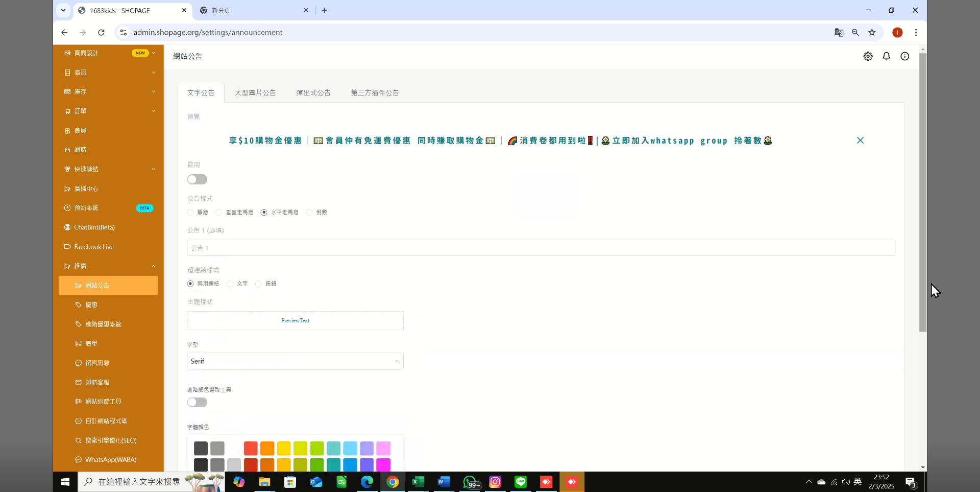Open 搜索引擎優化(SEO) in the sidebar
The height and width of the screenshot is (492, 980).
point(108,440)
